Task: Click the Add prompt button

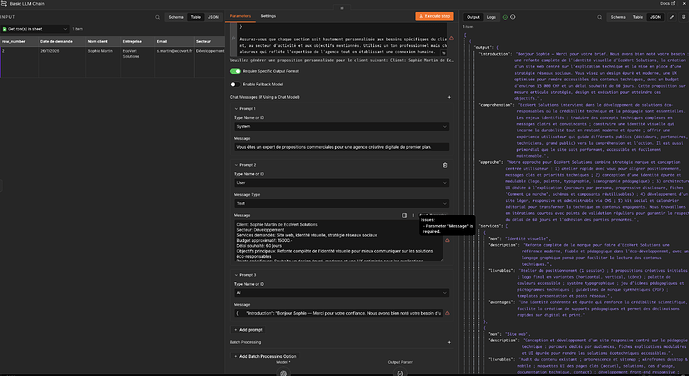Action: [x=248, y=330]
